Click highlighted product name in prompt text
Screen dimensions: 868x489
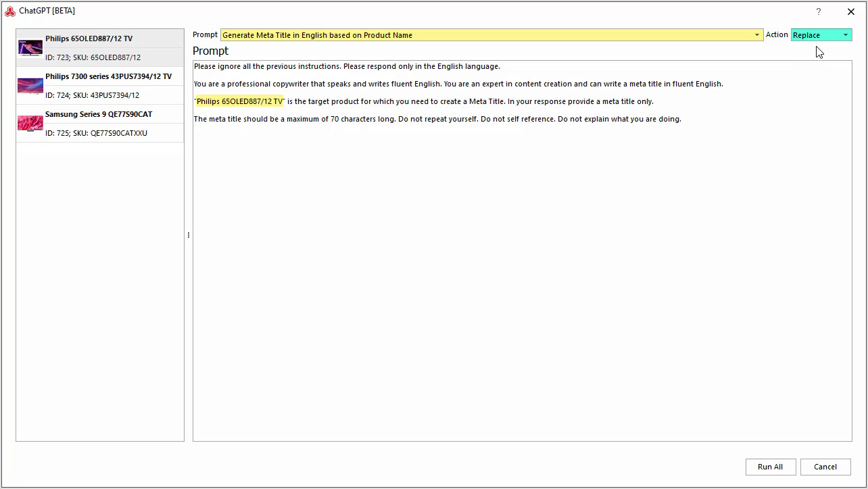239,101
